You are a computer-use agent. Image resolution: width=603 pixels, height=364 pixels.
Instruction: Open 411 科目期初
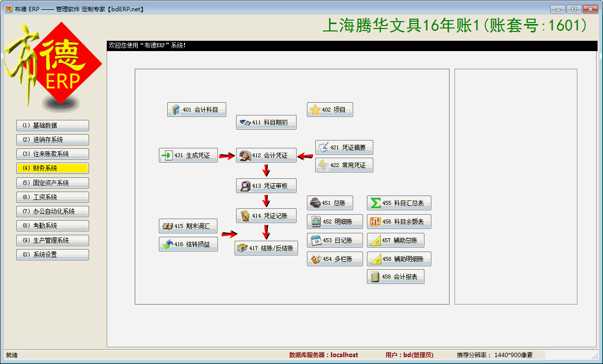point(266,122)
